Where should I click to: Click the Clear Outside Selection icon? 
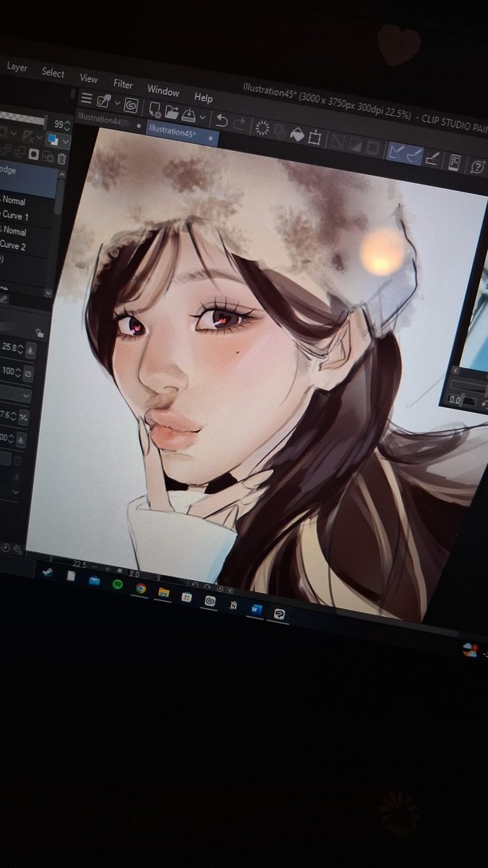279,132
